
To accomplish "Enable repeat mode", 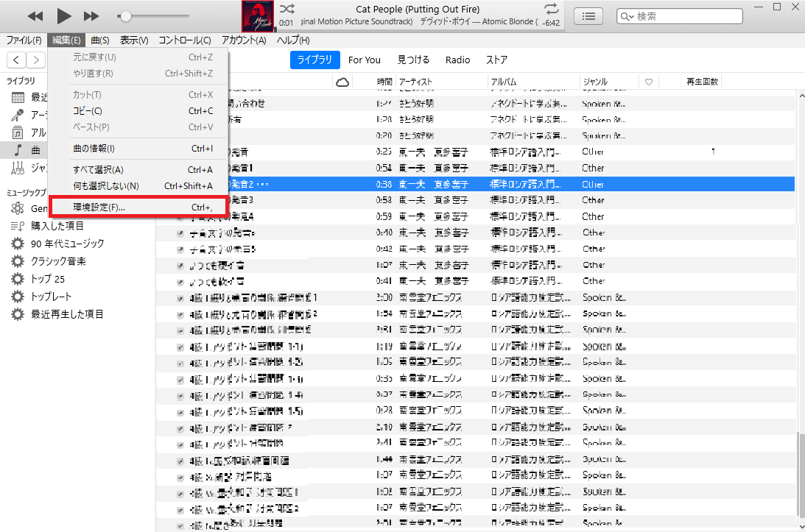I will point(550,10).
